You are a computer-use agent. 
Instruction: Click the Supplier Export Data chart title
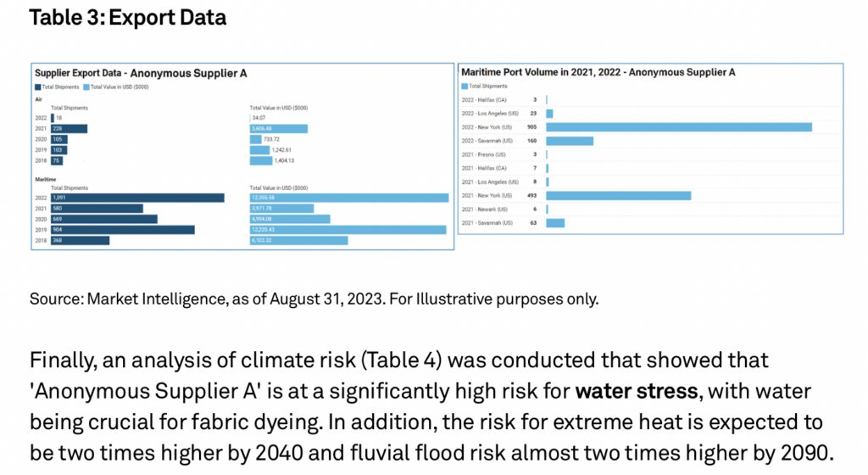141,74
